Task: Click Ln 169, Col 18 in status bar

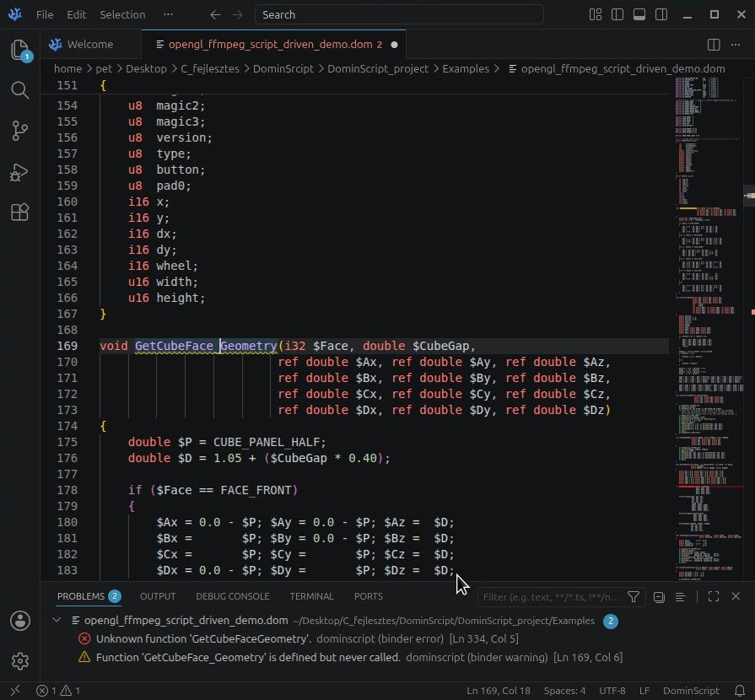Action: (499, 691)
